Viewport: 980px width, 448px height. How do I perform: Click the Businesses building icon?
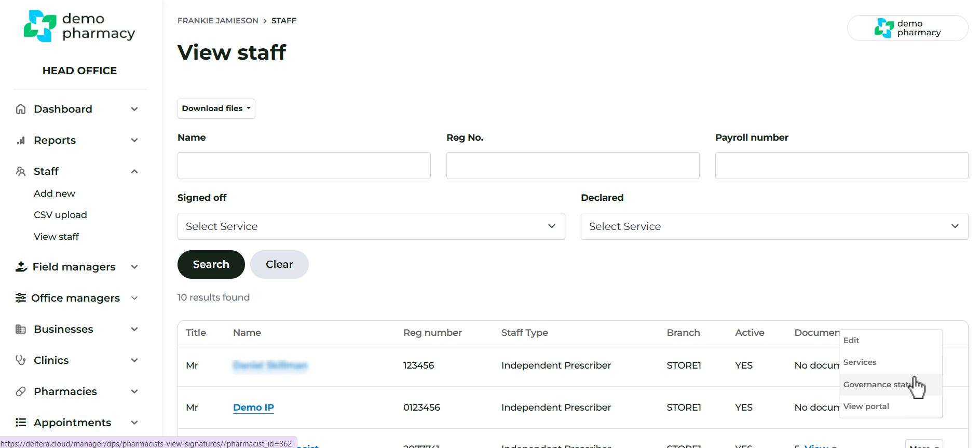pyautogui.click(x=21, y=329)
